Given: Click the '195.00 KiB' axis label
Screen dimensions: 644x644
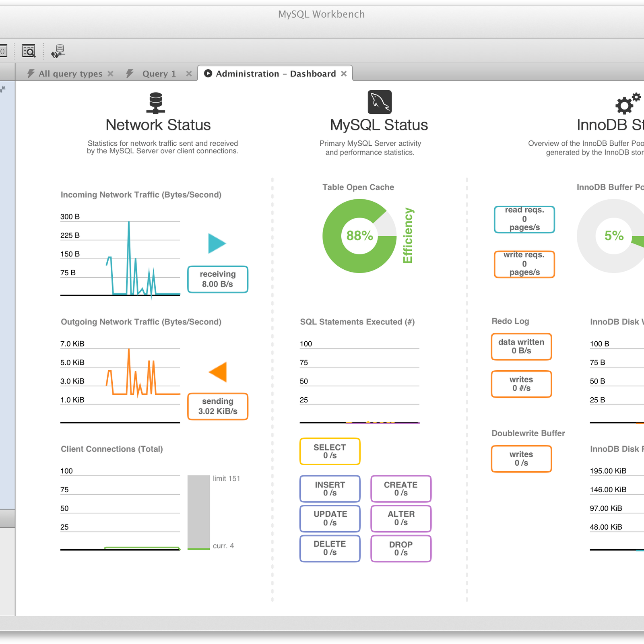Looking at the screenshot, I should coord(608,471).
